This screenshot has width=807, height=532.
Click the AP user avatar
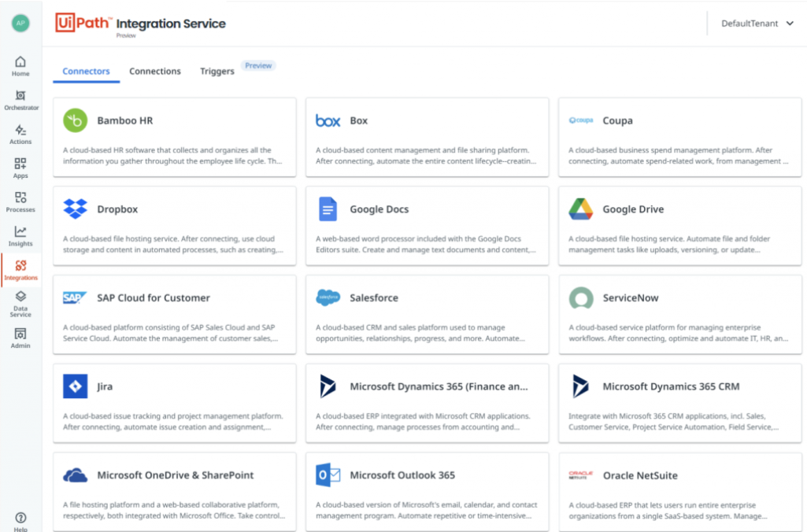tap(20, 23)
